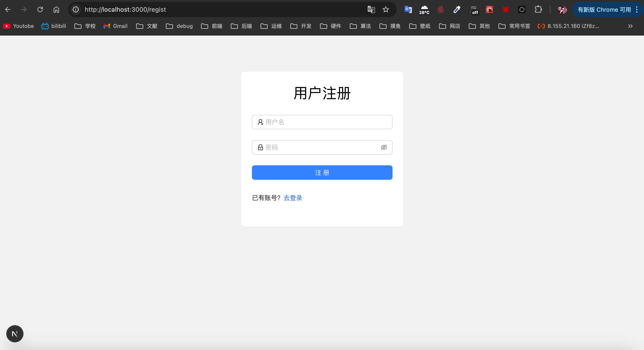The width and height of the screenshot is (644, 350).
Task: View site information for localhost
Action: tap(76, 9)
